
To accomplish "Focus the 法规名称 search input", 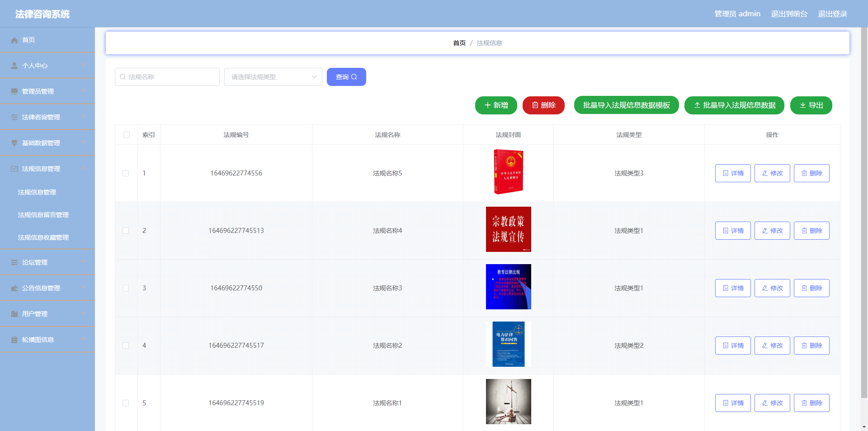I will pyautogui.click(x=167, y=77).
